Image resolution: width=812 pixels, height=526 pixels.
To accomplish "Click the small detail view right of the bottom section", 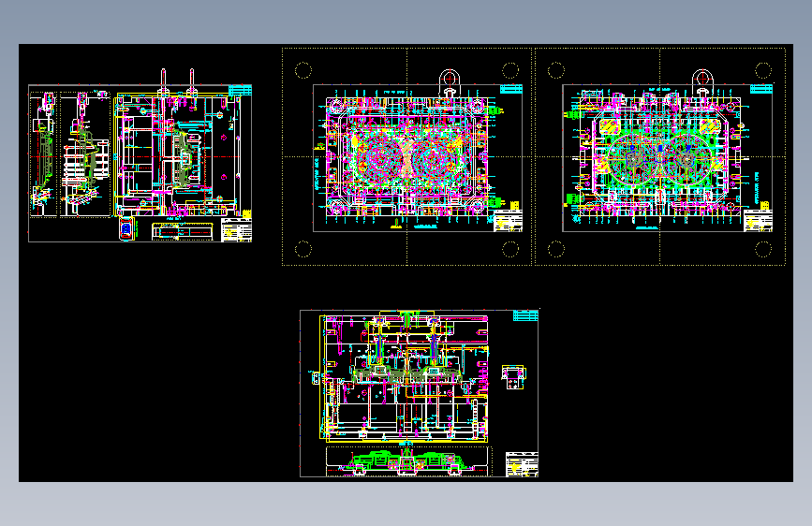I will coord(514,377).
